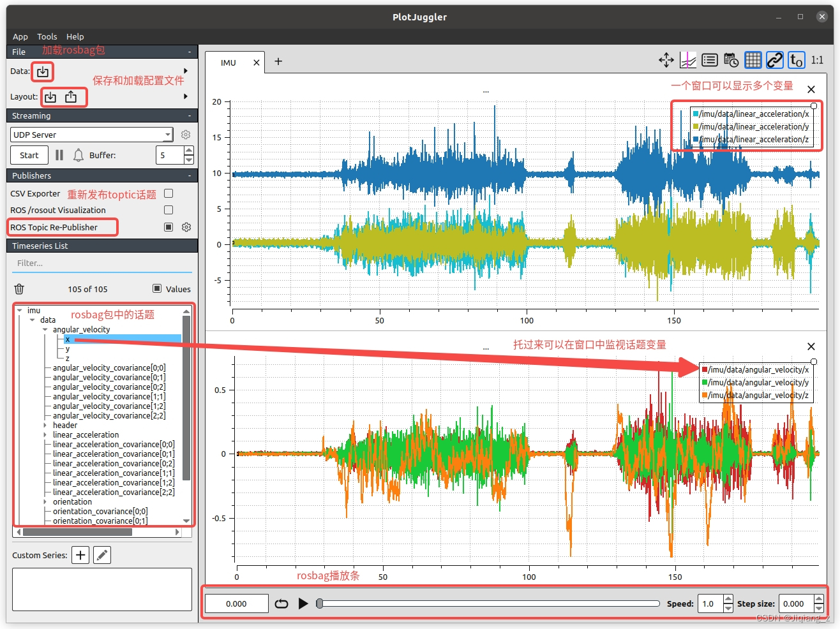Click the playback time value field
This screenshot has height=629, width=840.
pos(236,603)
